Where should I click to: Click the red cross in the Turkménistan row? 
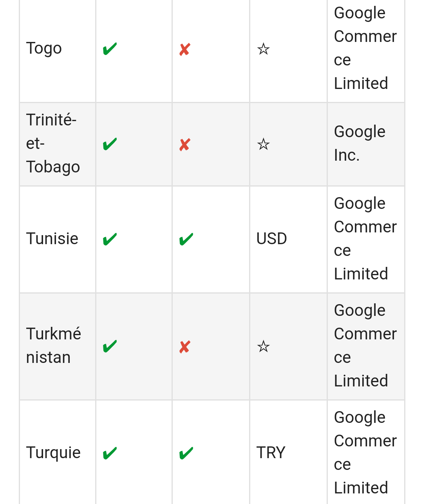(184, 347)
